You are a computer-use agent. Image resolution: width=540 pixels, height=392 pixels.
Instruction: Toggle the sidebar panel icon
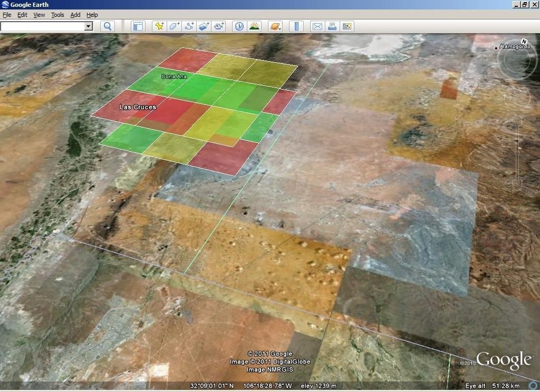pyautogui.click(x=138, y=26)
